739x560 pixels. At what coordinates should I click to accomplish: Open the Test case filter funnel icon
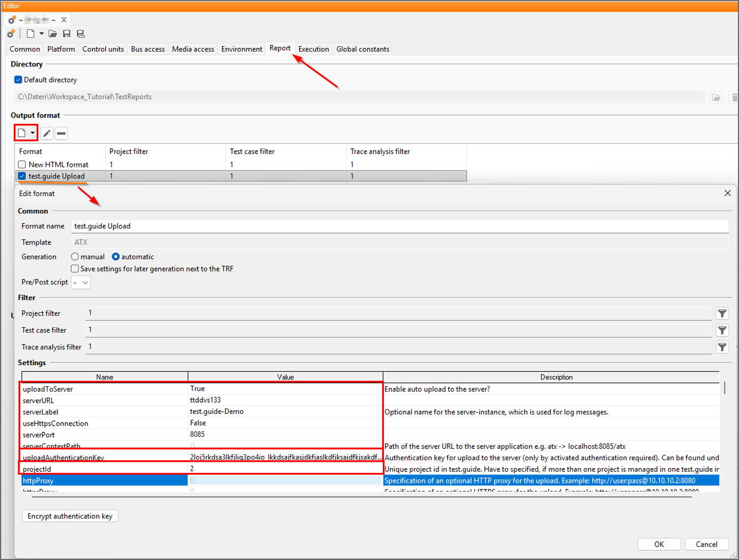(x=722, y=330)
